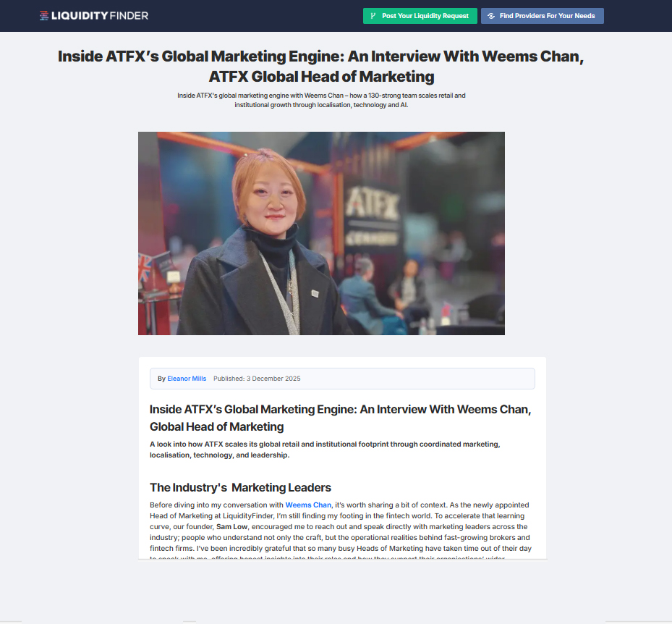Open Find Providers For Your Needs
The height and width of the screenshot is (624, 672).
(542, 16)
